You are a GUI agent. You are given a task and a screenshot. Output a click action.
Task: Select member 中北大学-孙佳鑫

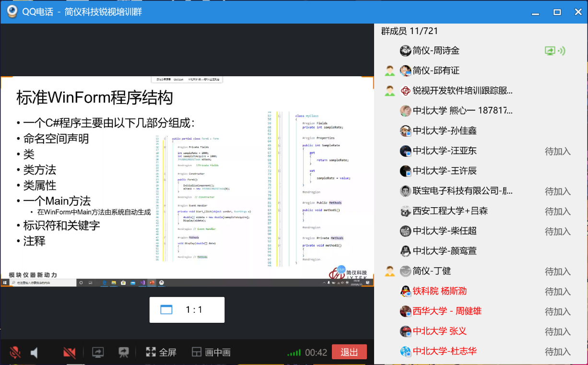pyautogui.click(x=444, y=131)
